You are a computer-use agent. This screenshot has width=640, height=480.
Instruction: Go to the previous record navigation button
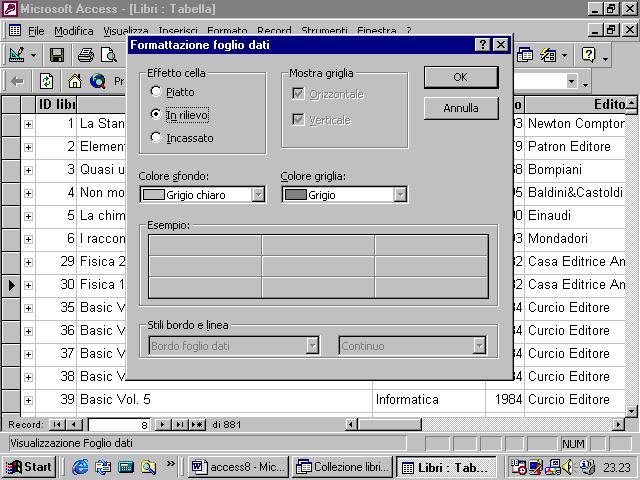[73, 424]
